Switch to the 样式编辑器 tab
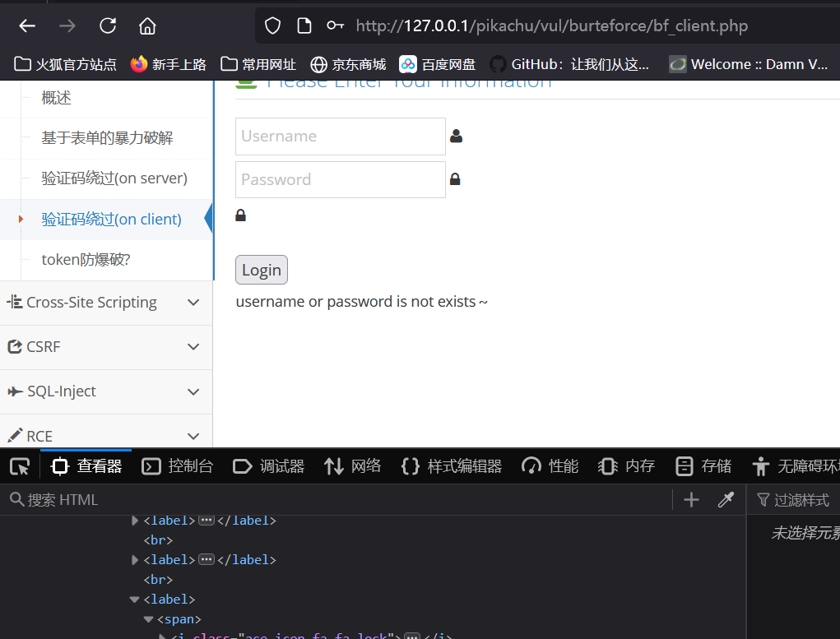 tap(452, 466)
